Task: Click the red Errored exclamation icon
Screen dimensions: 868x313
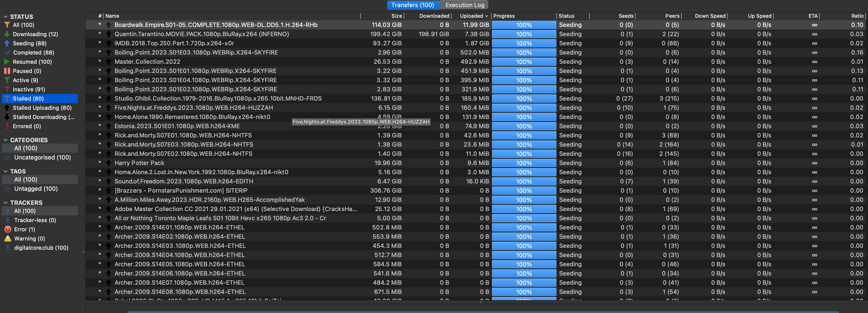Action: click(x=7, y=126)
